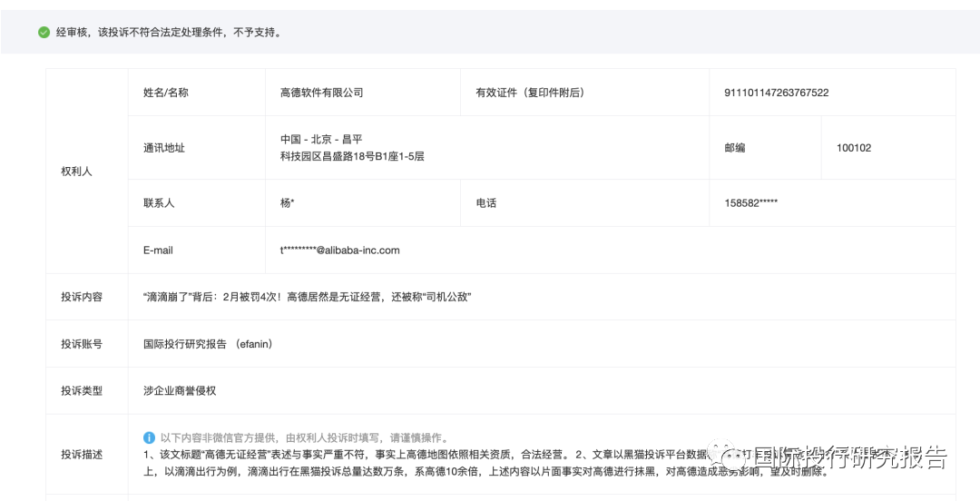Select the complaint type '涉企业商誉侵权'
Image resolution: width=980 pixels, height=501 pixels.
180,391
